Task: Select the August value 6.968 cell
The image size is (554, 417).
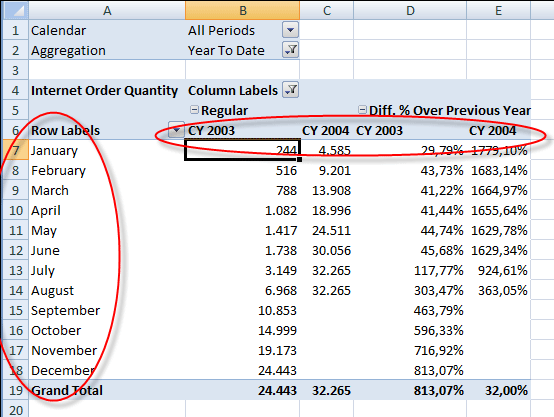Action: click(x=242, y=290)
